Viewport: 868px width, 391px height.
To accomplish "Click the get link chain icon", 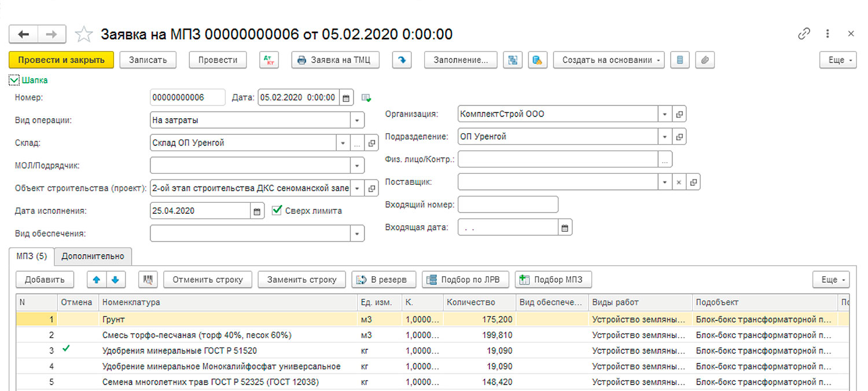I will pyautogui.click(x=804, y=34).
